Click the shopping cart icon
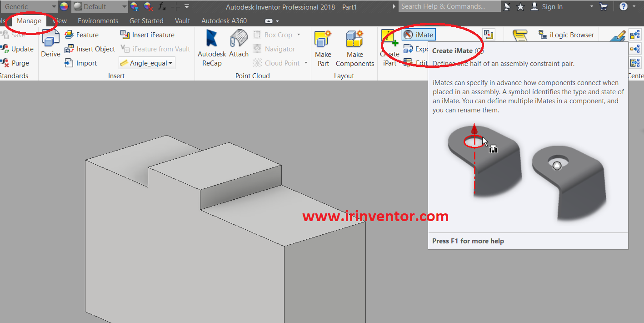 tap(604, 6)
